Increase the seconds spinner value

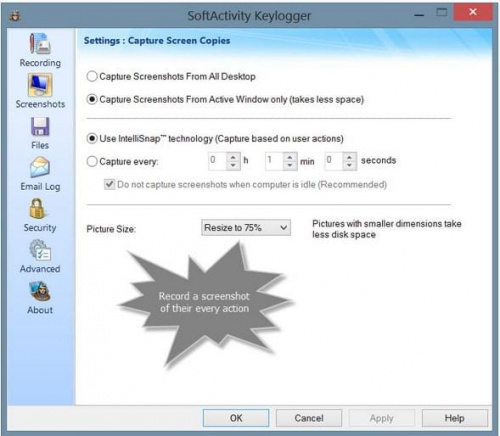349,157
